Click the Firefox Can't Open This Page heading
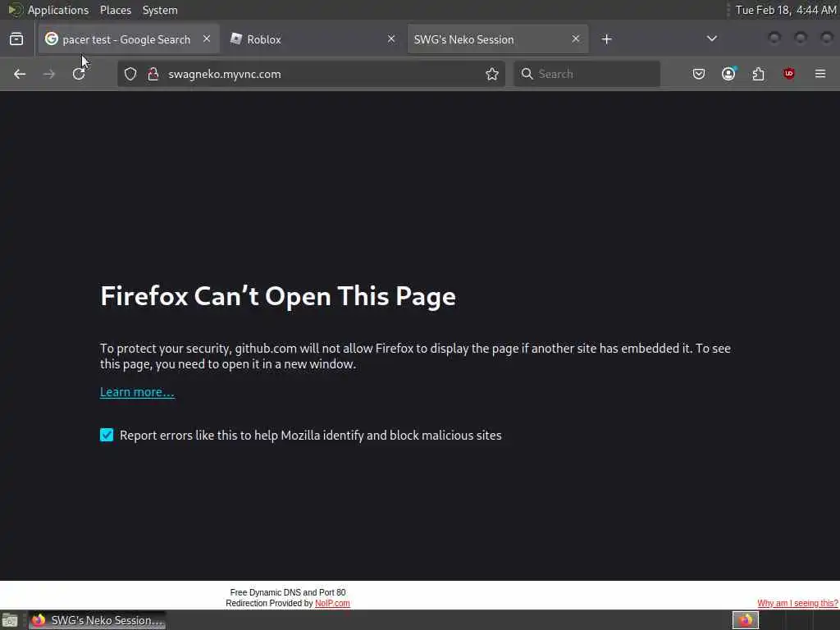The height and width of the screenshot is (630, 840). click(278, 296)
